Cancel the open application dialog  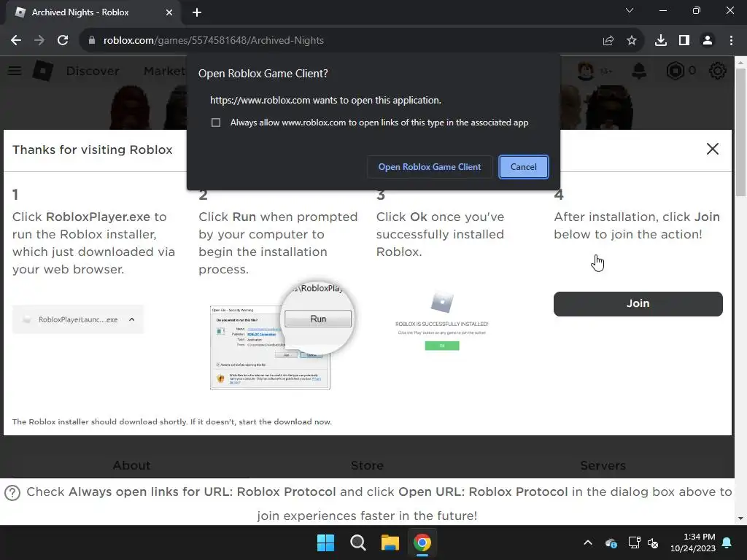point(524,167)
